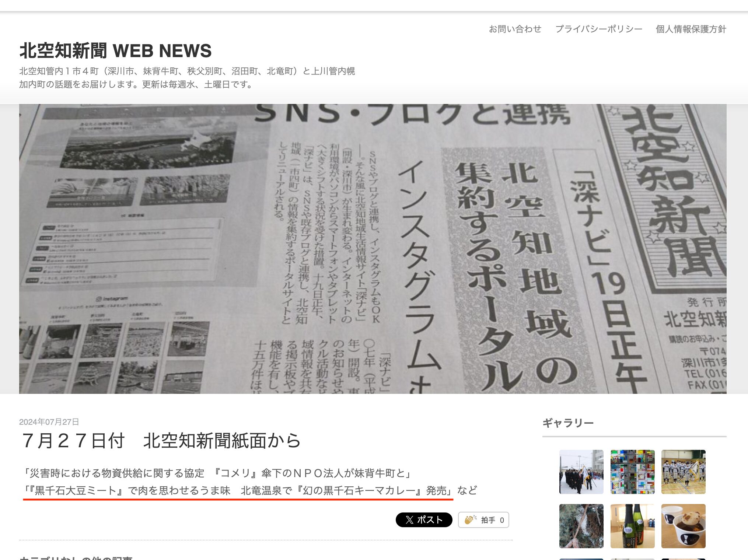748x560 pixels.
Task: Click the 災害時における物資供給 summary line
Action: pos(217,473)
